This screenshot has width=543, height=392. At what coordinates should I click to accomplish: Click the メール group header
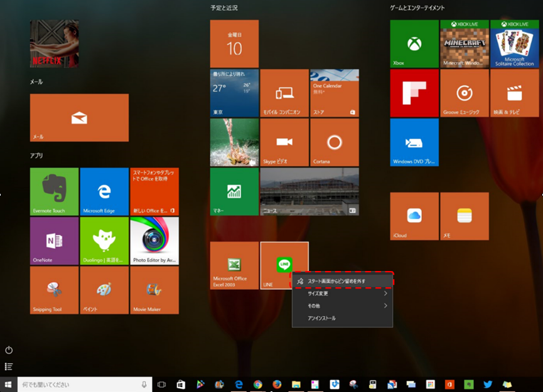pos(36,82)
